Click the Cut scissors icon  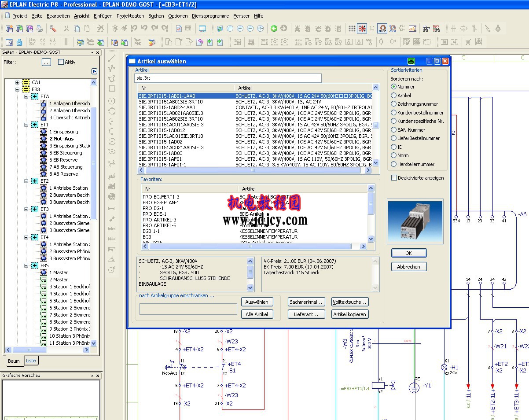[x=66, y=29]
